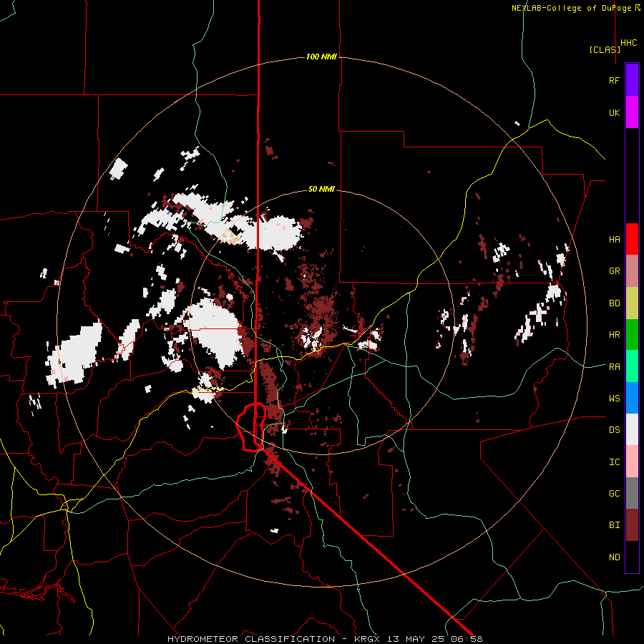Click the WS legend label
The image size is (644, 644).
pos(614,398)
